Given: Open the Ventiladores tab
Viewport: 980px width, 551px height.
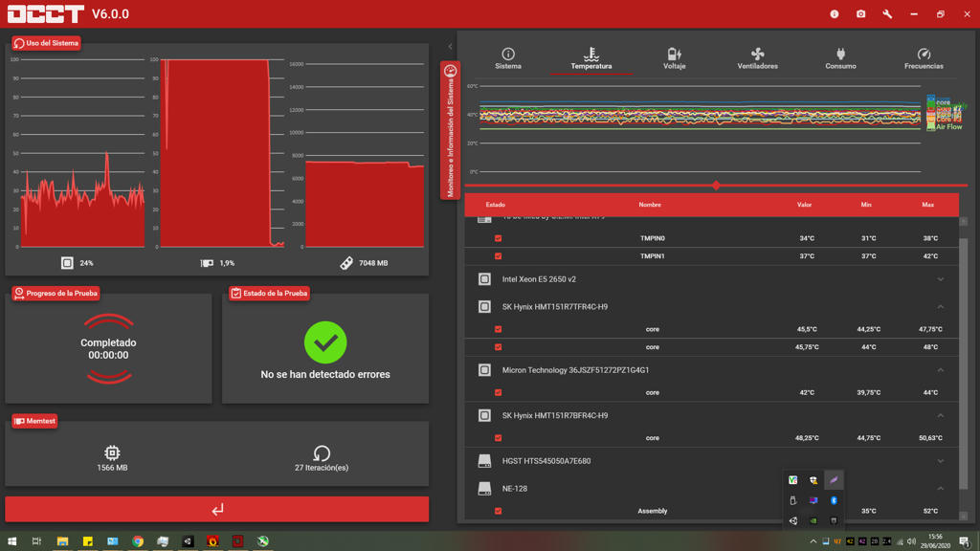Looking at the screenshot, I should point(758,58).
